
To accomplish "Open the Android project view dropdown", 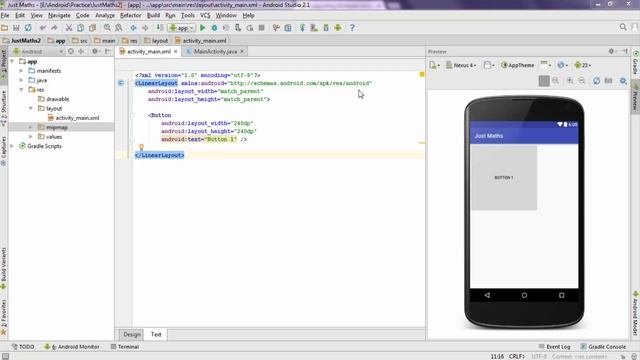I will tap(38, 51).
